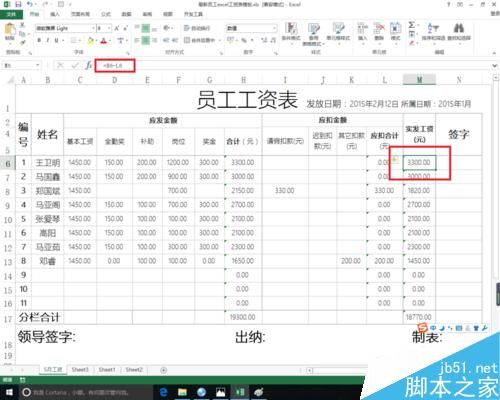
Task: Click the fill color bucket swatch
Action: [90, 40]
